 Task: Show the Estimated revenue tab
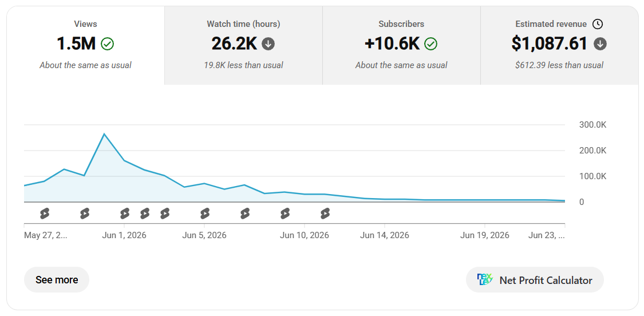[x=559, y=46]
